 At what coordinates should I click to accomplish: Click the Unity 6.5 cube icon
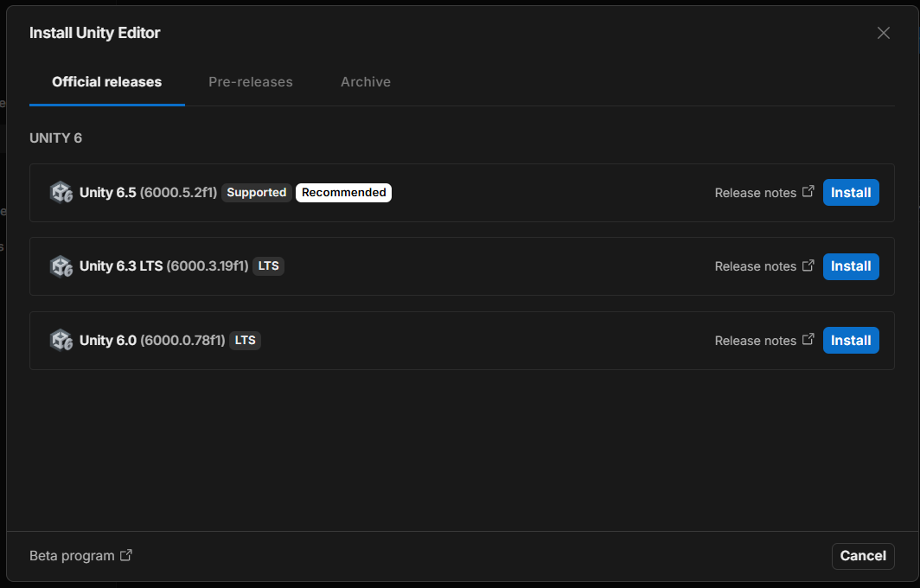(x=61, y=193)
